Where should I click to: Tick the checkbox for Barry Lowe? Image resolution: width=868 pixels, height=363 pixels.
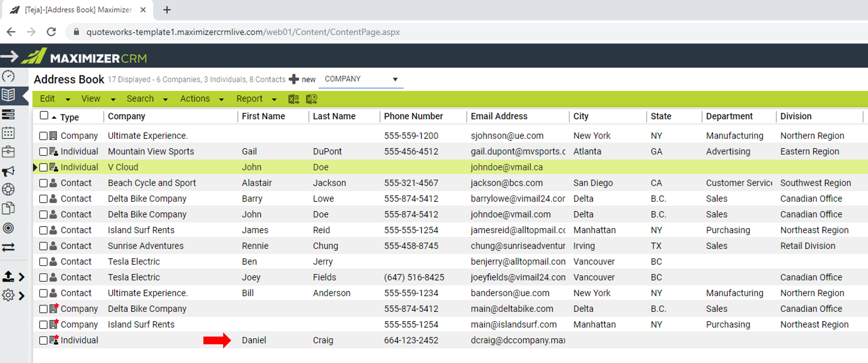coord(43,199)
